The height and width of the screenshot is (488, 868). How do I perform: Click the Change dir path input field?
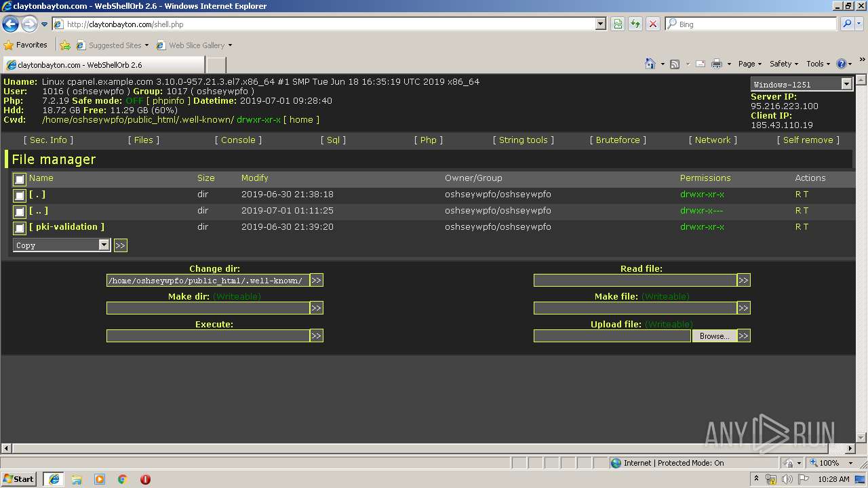[x=208, y=280]
